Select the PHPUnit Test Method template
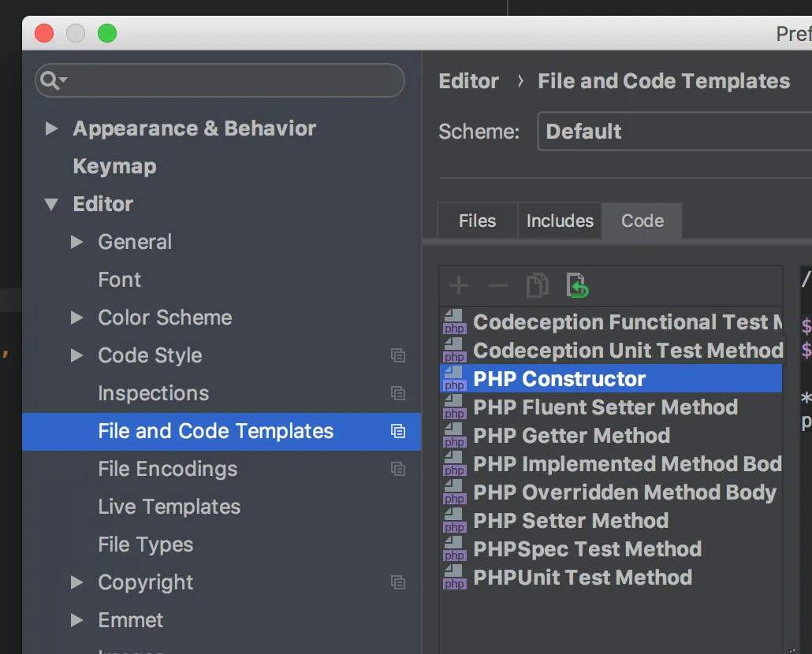 click(582, 578)
